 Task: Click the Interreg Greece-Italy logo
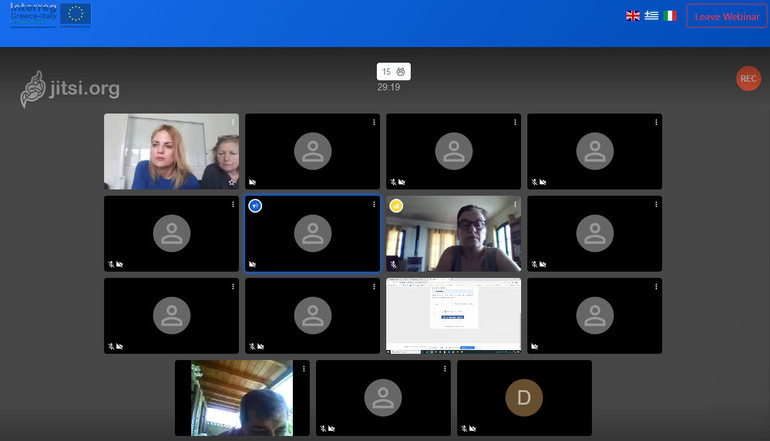point(33,15)
